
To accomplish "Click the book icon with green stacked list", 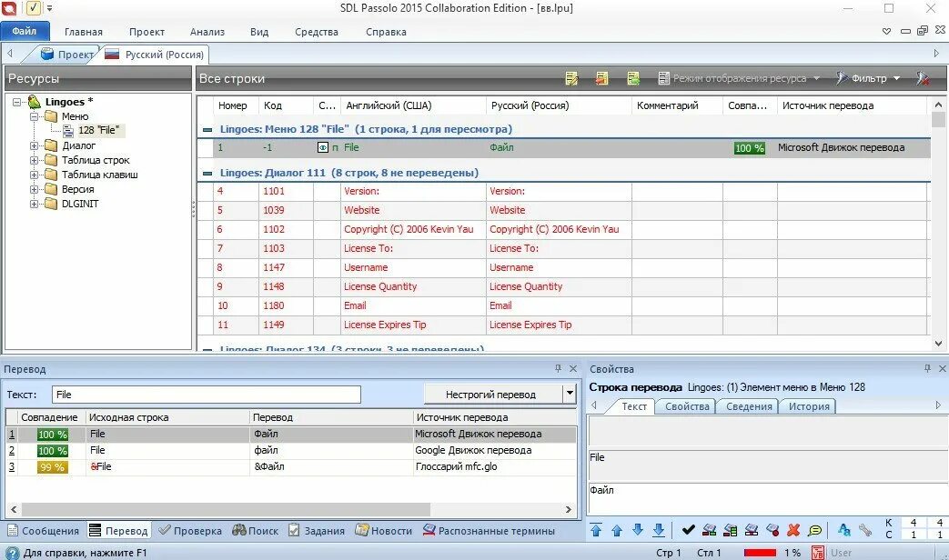I will [x=731, y=530].
